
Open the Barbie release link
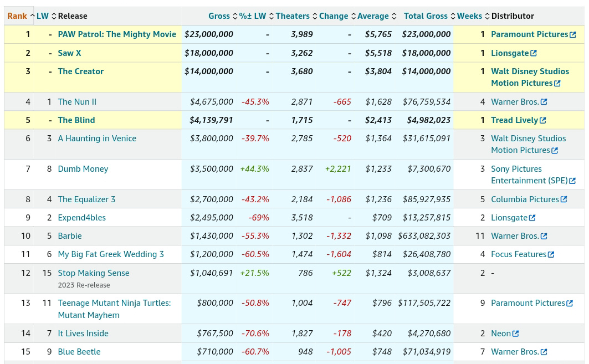70,236
